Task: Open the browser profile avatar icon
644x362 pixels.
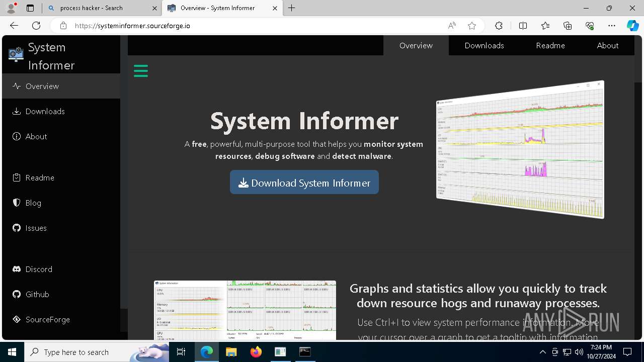Action: 11,8
